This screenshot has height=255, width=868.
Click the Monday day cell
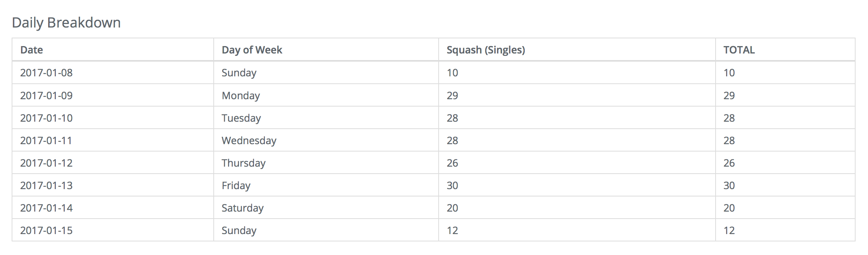click(326, 95)
